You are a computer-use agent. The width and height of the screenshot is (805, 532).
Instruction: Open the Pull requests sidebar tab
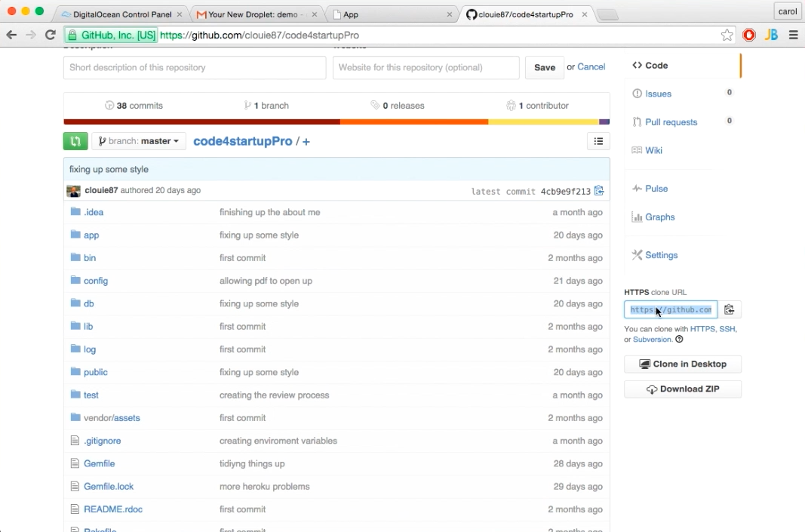(x=671, y=122)
